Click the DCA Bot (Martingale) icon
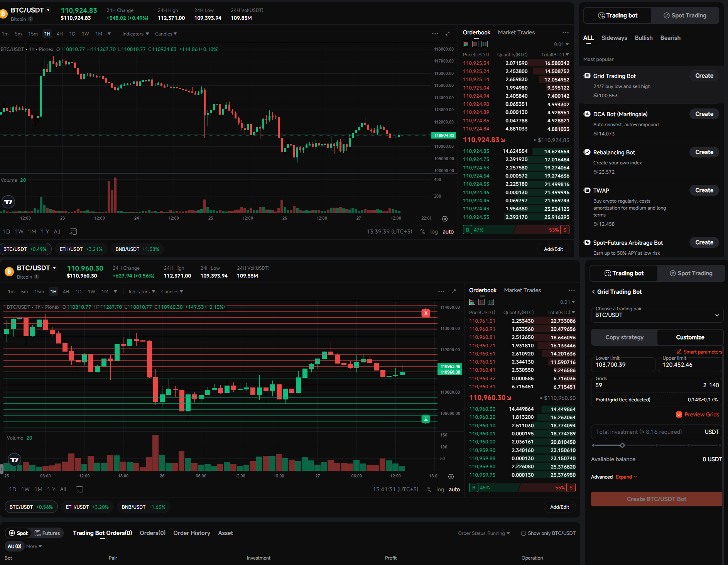 pyautogui.click(x=587, y=114)
